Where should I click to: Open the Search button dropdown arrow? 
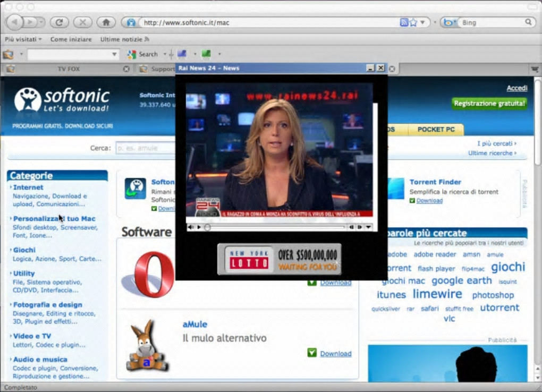165,54
